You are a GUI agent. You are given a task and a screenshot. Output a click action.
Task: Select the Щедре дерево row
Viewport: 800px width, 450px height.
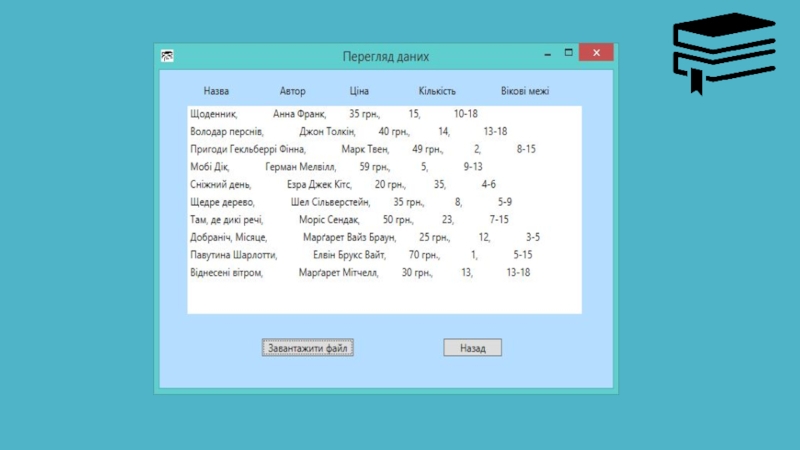pyautogui.click(x=384, y=202)
